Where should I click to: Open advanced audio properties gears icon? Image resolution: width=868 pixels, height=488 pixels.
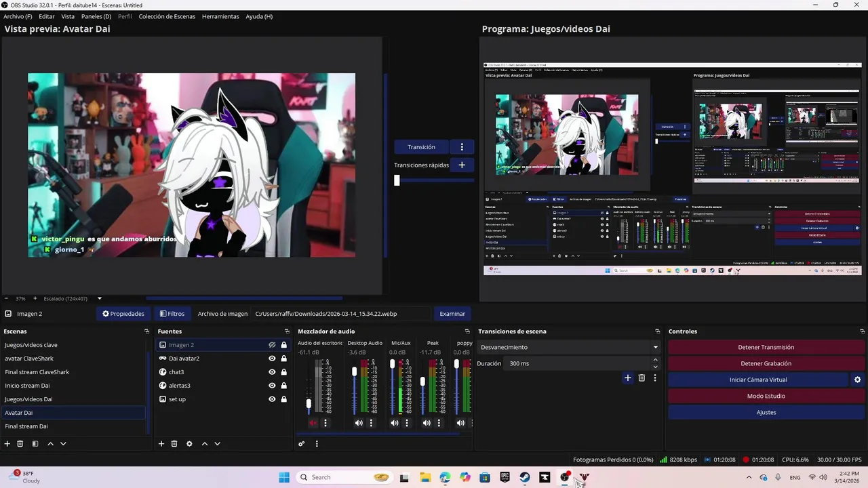pyautogui.click(x=302, y=444)
